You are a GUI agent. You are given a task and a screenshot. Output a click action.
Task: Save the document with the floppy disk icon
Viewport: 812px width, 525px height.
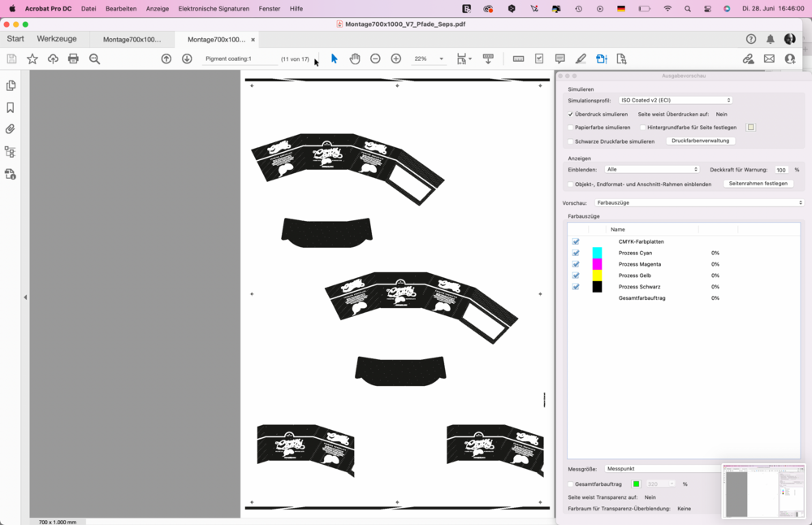point(11,59)
